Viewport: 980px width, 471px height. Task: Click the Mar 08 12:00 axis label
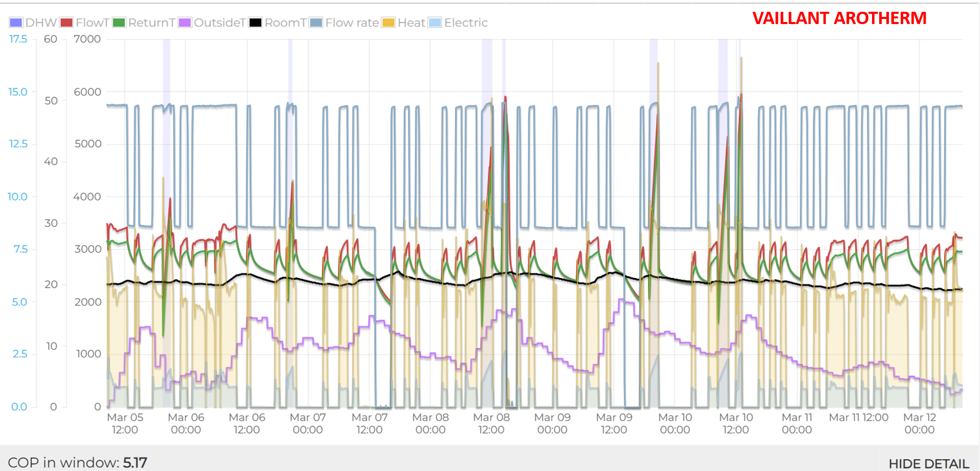[x=491, y=423]
